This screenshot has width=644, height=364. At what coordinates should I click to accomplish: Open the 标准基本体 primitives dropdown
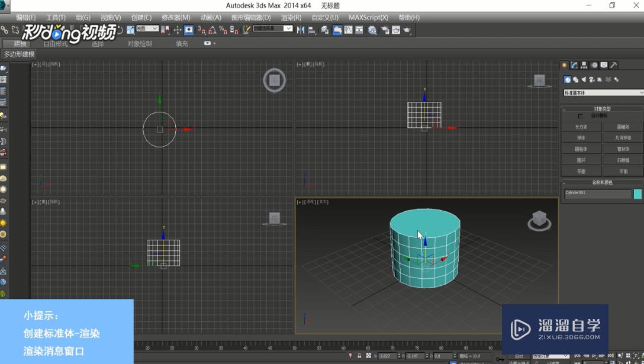603,92
